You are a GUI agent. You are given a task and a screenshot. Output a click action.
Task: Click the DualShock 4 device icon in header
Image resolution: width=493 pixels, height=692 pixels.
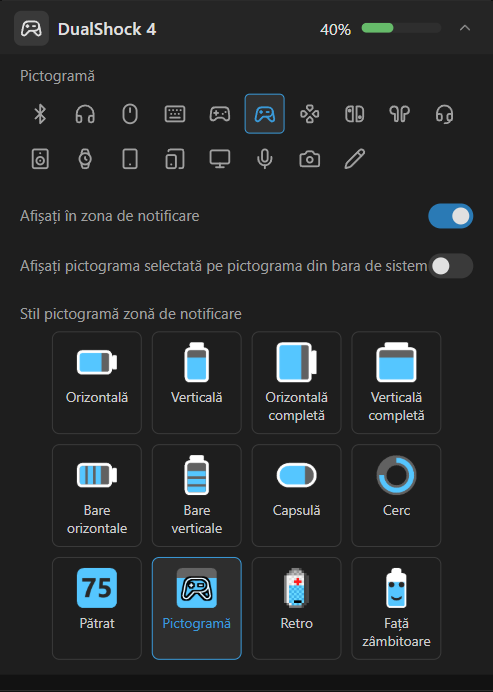click(31, 29)
